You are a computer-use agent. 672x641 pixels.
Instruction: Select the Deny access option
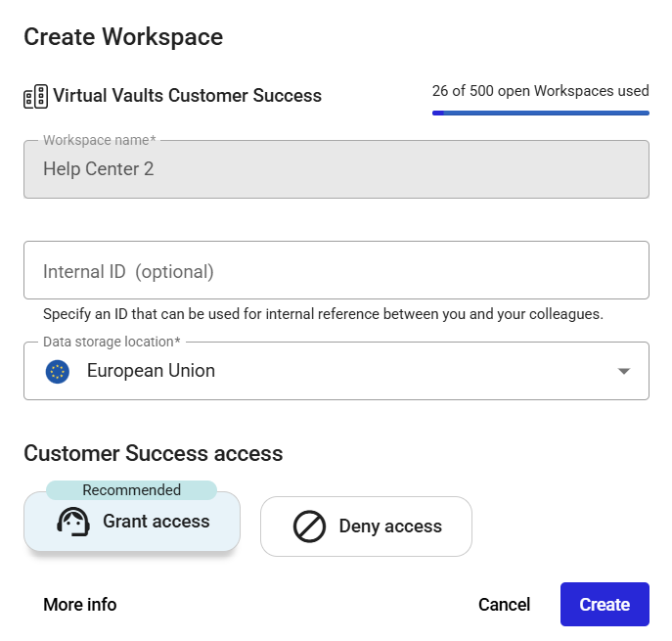(x=366, y=527)
